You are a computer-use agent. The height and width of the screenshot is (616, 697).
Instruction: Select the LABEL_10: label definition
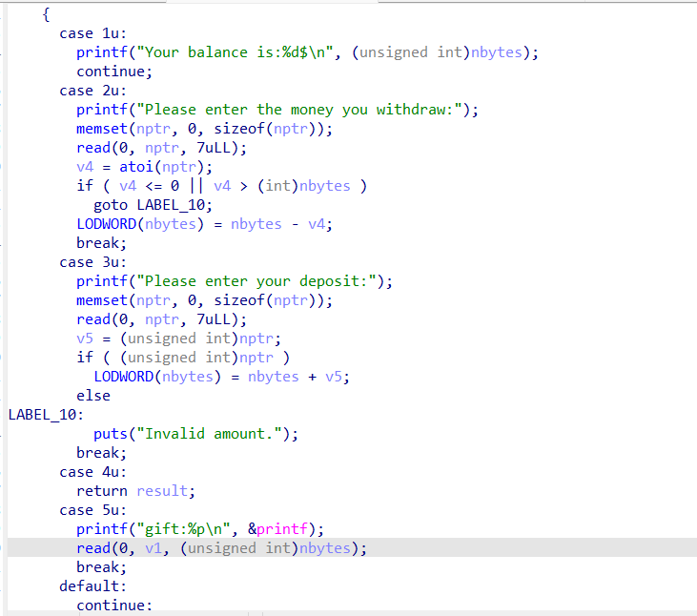45,415
